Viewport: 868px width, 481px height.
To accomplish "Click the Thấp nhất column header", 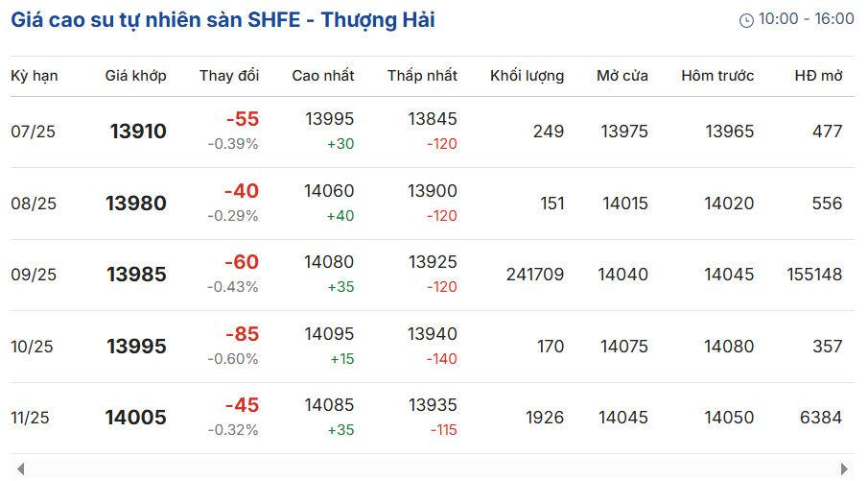I will click(422, 76).
